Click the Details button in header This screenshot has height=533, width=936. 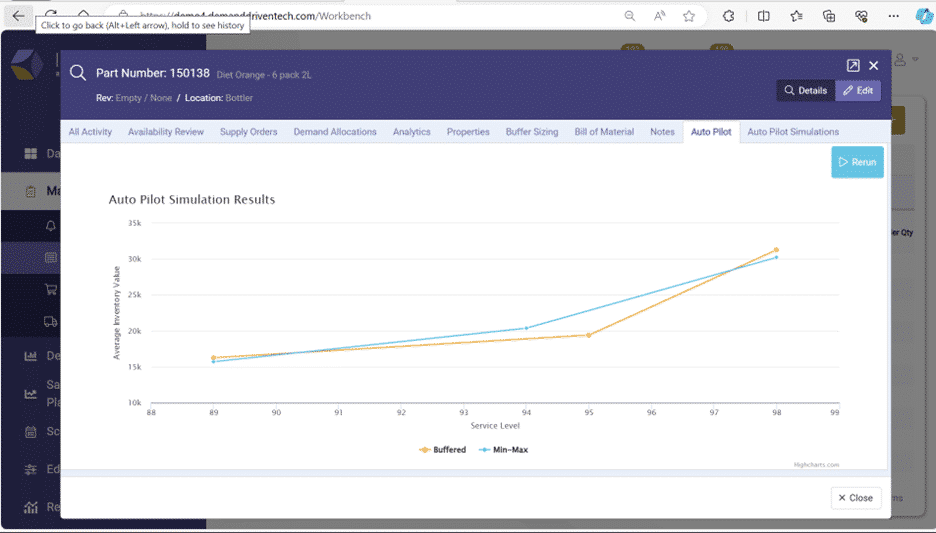pyautogui.click(x=806, y=90)
